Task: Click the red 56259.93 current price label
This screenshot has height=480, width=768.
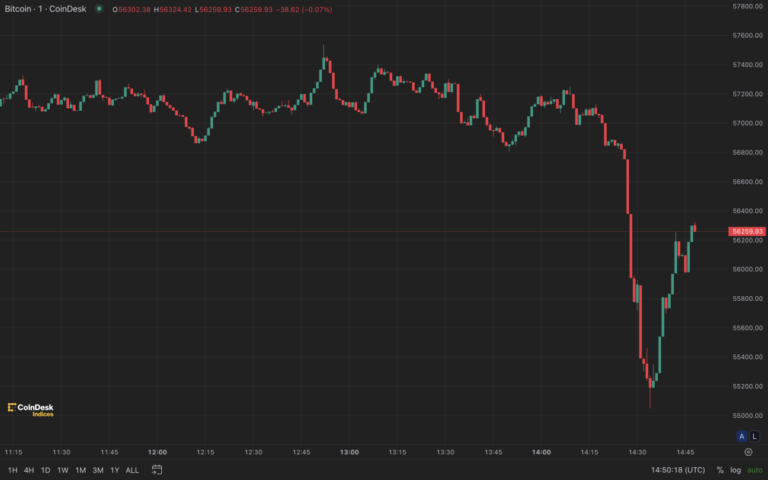Action: [x=747, y=231]
